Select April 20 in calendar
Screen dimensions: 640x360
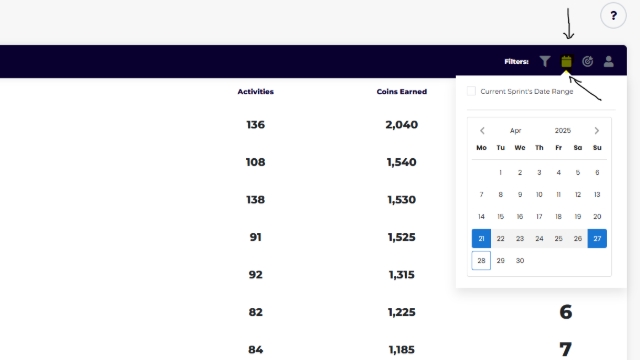coord(597,217)
